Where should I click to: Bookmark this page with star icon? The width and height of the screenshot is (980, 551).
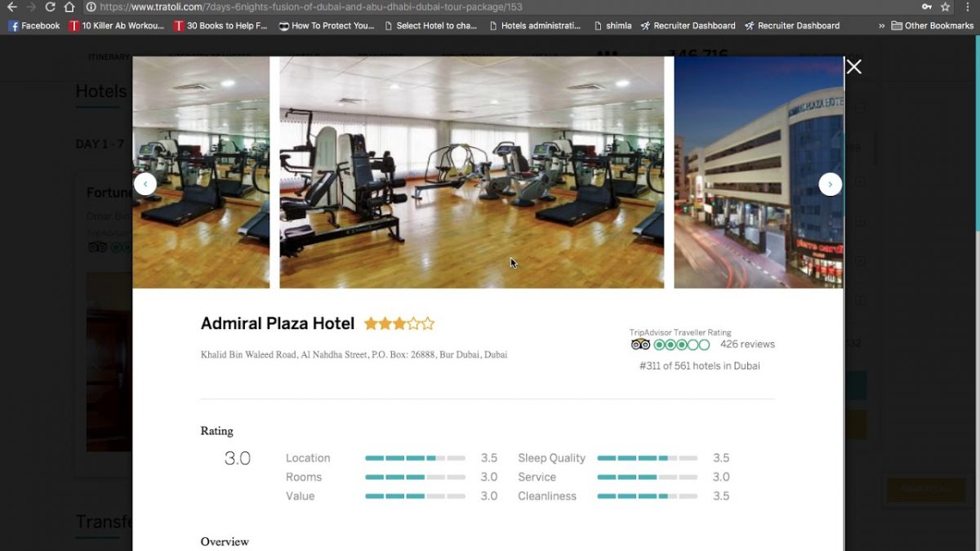pyautogui.click(x=946, y=7)
